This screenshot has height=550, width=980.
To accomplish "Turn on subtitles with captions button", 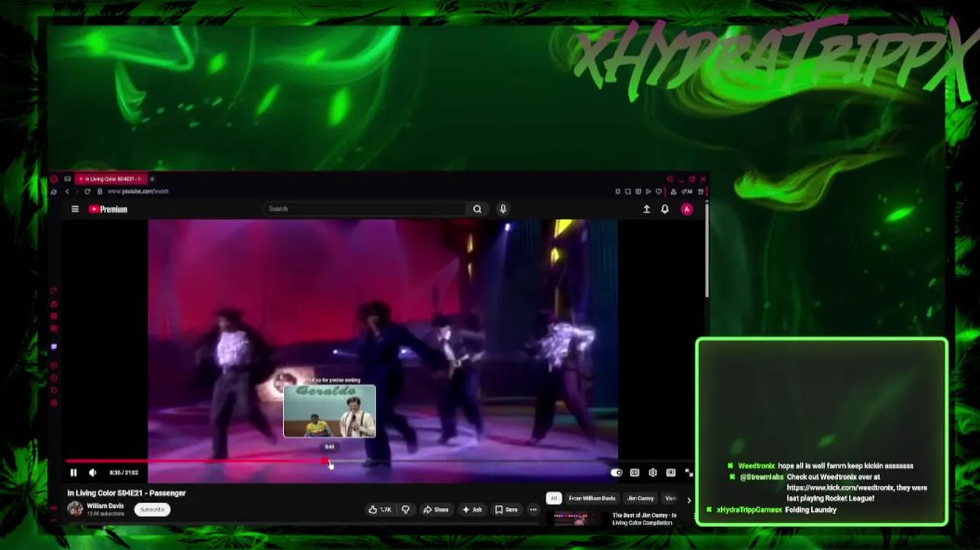I will tap(634, 473).
